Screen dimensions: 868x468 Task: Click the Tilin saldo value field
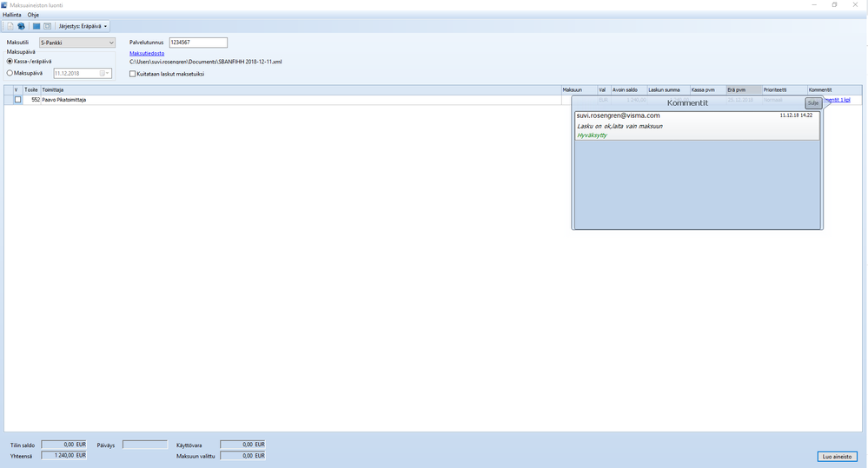tap(63, 445)
